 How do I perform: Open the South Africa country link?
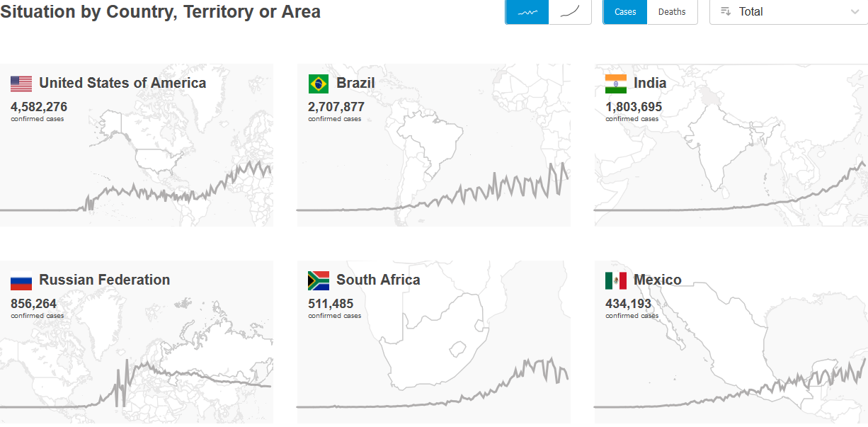coord(378,280)
